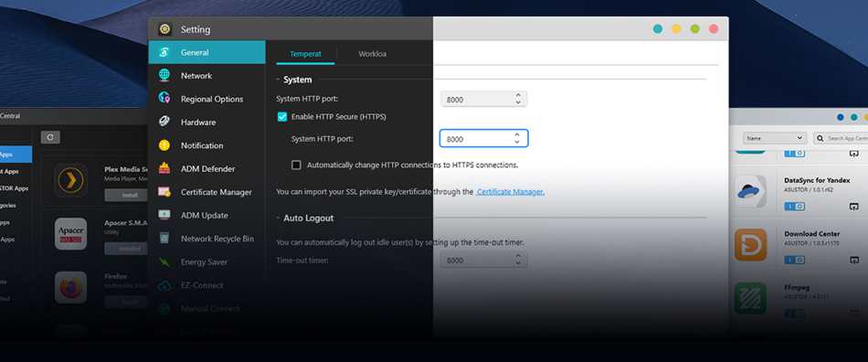Viewport: 868px width, 362px height.
Task: Click the magnifier icon in App Central search
Action: (820, 138)
